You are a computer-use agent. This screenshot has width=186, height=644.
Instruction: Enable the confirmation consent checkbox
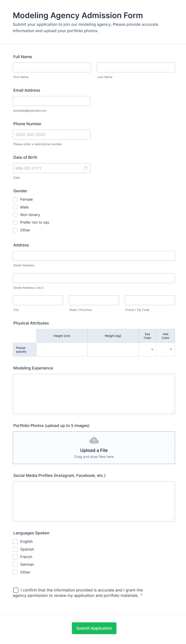[16, 590]
